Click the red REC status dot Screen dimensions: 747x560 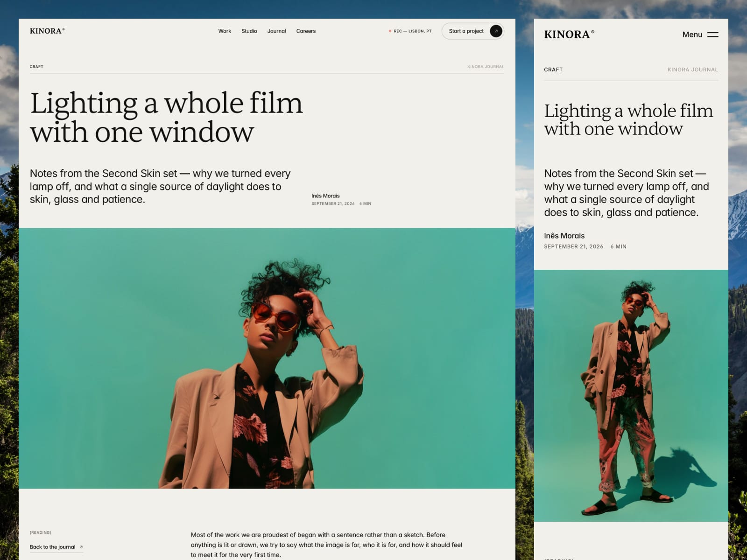pos(390,31)
